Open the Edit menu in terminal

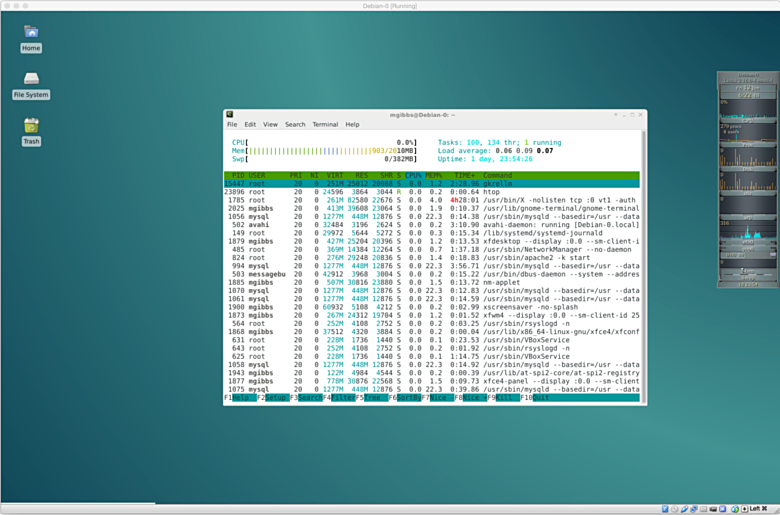point(250,125)
